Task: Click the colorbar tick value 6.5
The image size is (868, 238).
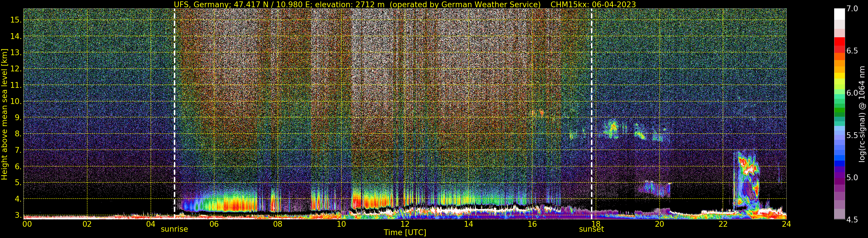Action: click(x=852, y=51)
